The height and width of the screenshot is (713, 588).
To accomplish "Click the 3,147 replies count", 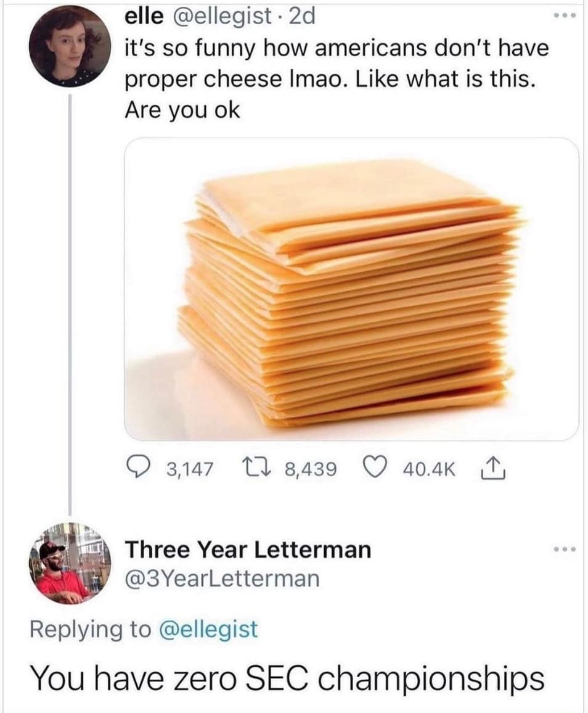I will [190, 470].
